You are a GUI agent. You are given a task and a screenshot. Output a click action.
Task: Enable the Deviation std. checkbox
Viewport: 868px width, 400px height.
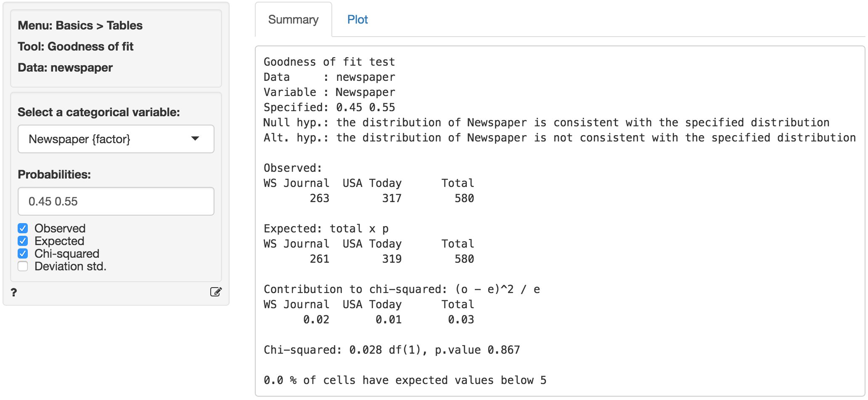coord(22,266)
